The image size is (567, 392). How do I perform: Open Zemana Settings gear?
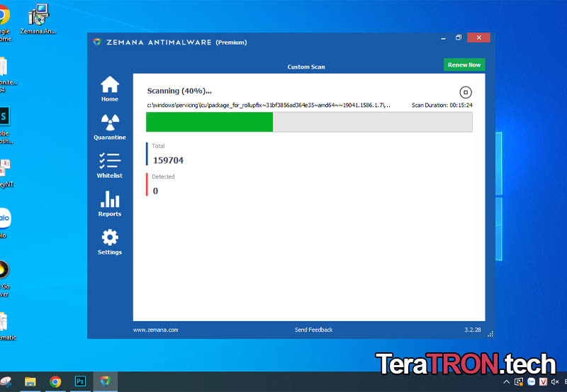110,242
